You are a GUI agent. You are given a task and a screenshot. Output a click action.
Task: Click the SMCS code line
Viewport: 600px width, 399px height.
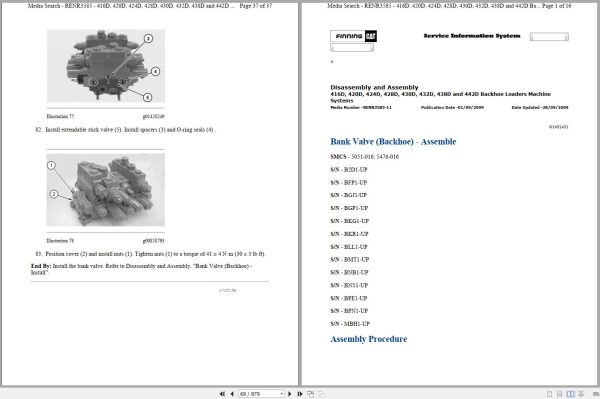pos(364,156)
